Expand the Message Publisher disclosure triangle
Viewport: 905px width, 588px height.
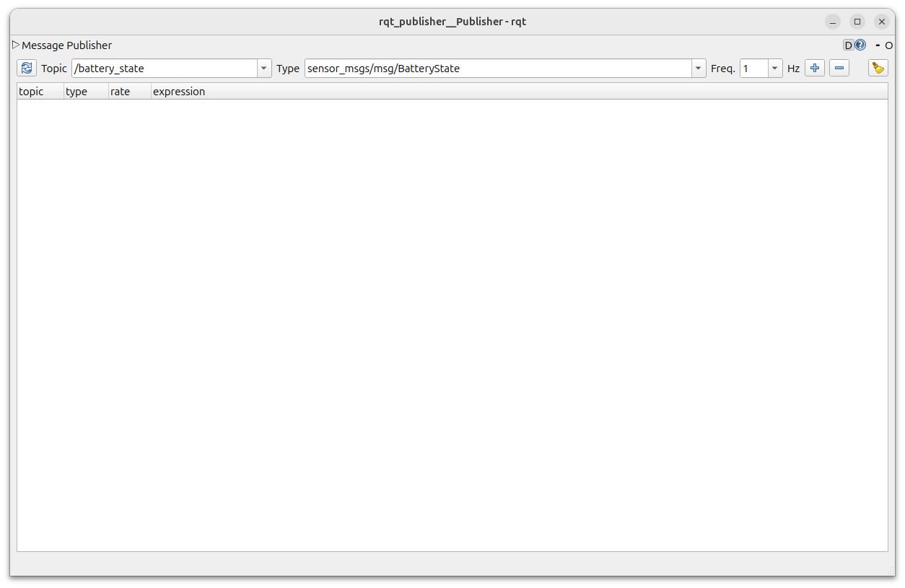16,45
